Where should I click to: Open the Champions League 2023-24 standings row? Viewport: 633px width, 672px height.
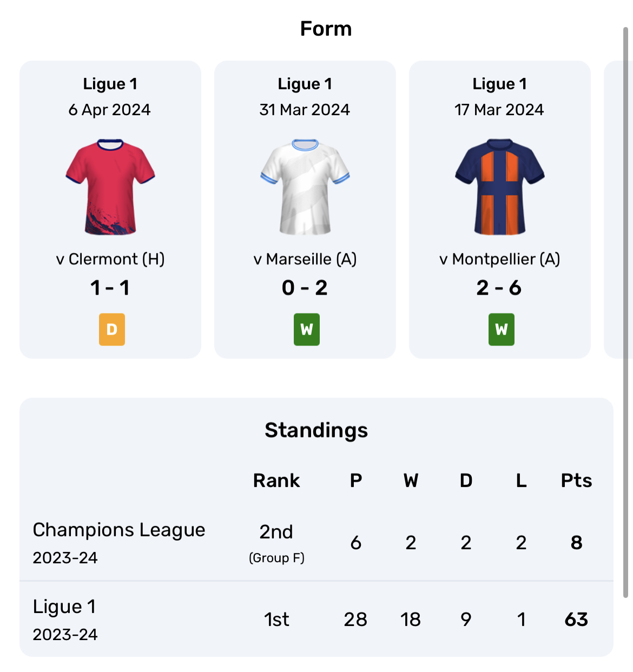click(316, 542)
